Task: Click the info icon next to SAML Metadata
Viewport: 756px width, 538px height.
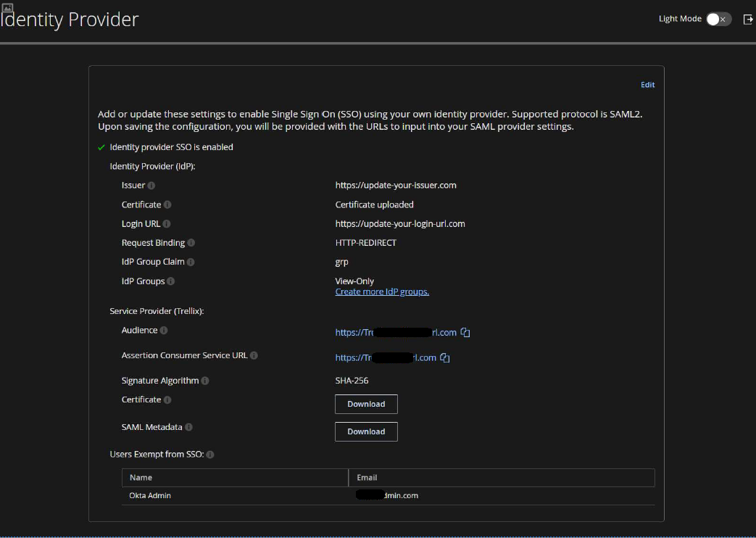Action: (x=188, y=427)
